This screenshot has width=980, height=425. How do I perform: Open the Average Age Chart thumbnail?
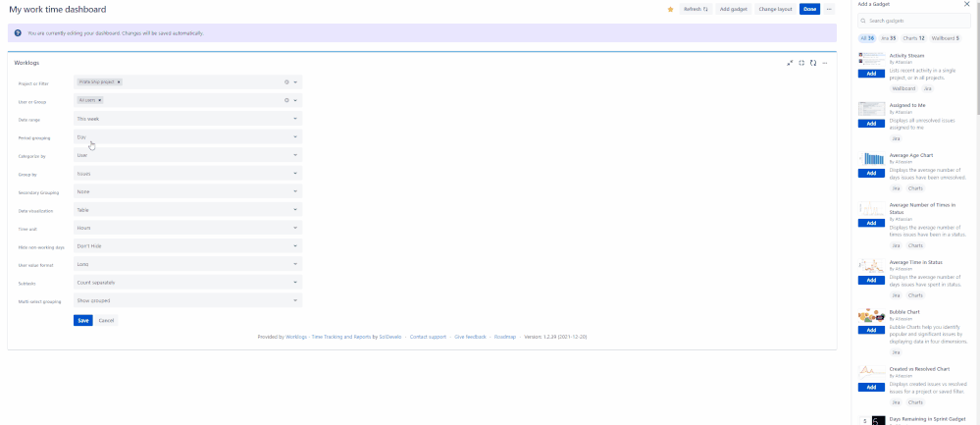tap(871, 158)
